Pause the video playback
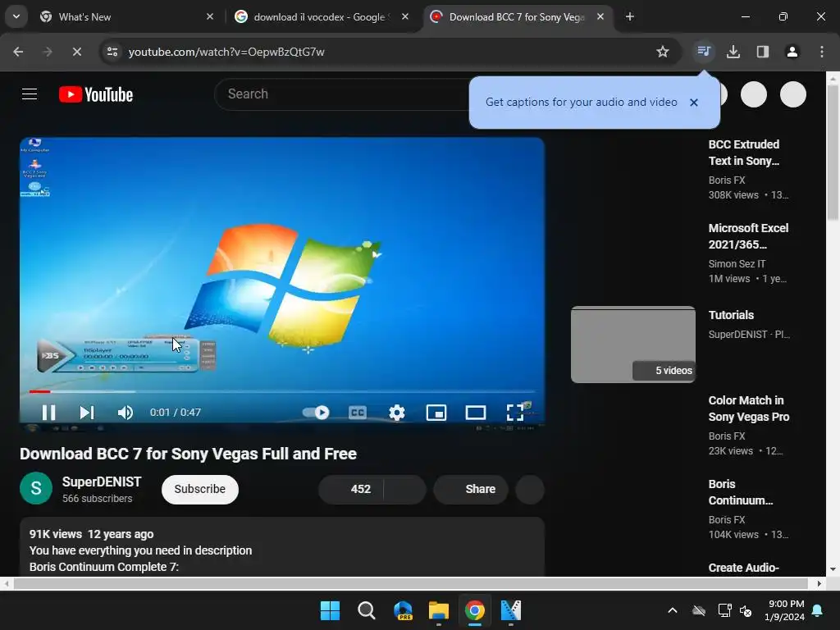840x630 pixels. 48,413
